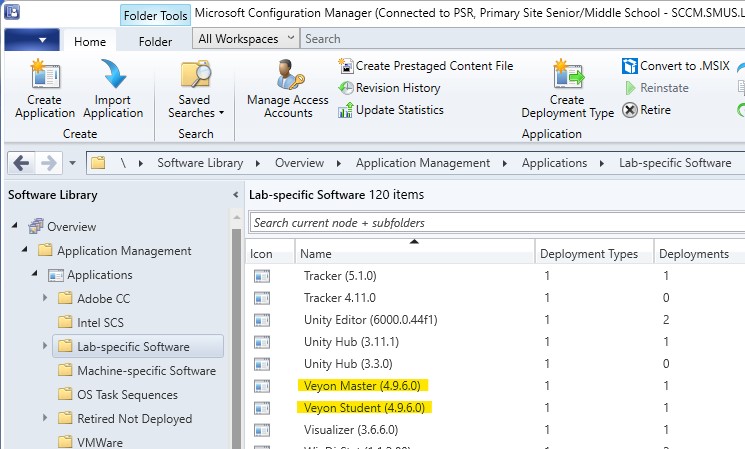Click the Convert to .MSIX icon
The width and height of the screenshot is (745, 449).
[630, 66]
